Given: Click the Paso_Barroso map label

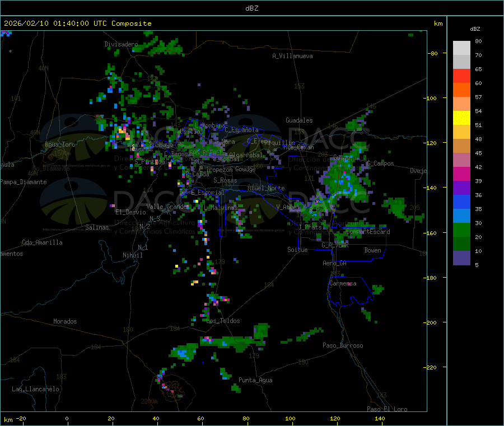Looking at the screenshot, I should (x=343, y=345).
